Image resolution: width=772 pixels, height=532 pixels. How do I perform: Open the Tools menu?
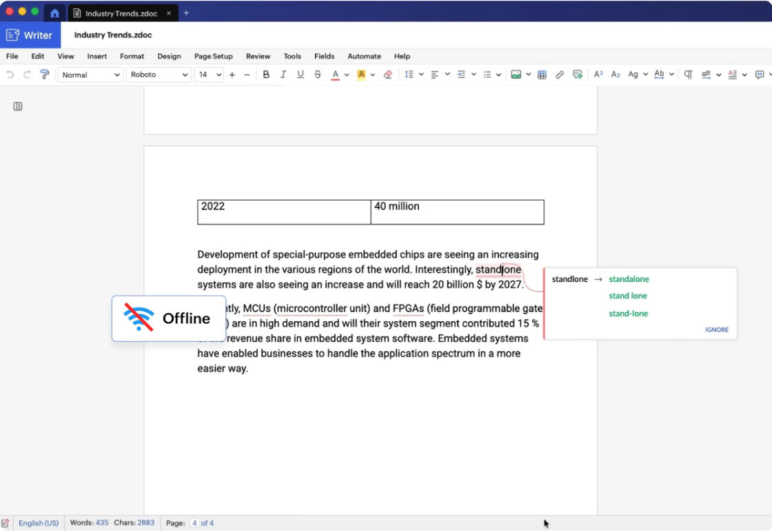(x=292, y=56)
